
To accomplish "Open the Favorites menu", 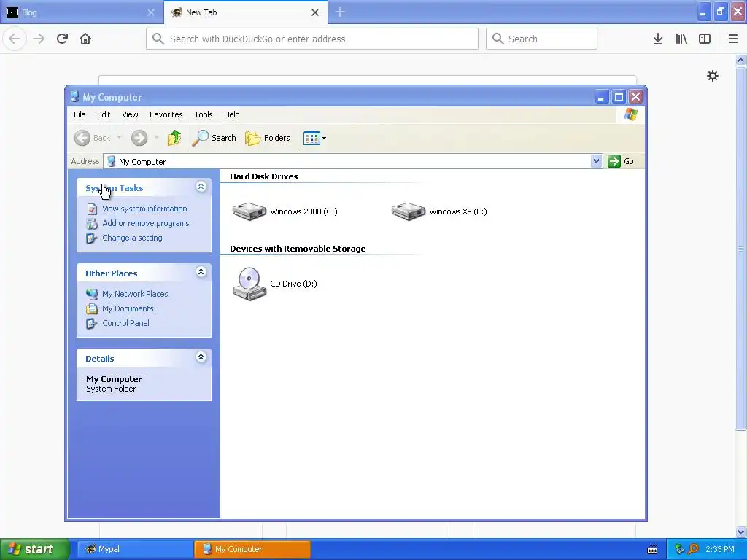I will coord(166,114).
